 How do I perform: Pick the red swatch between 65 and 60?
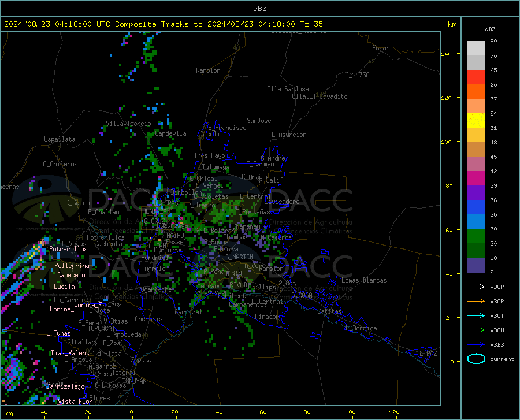pos(476,77)
